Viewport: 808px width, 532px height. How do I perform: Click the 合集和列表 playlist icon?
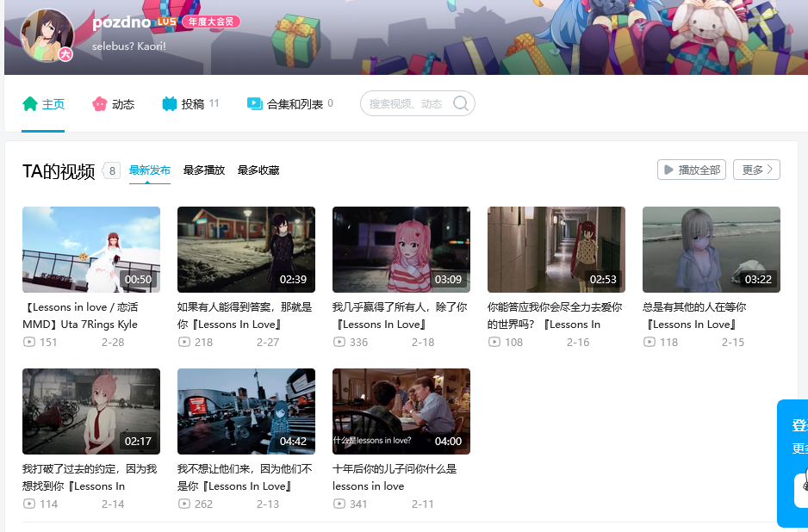pyautogui.click(x=255, y=104)
